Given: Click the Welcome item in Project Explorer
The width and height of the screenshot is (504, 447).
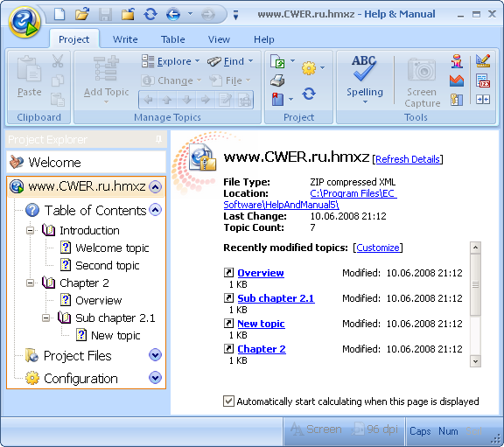Looking at the screenshot, I should (86, 163).
